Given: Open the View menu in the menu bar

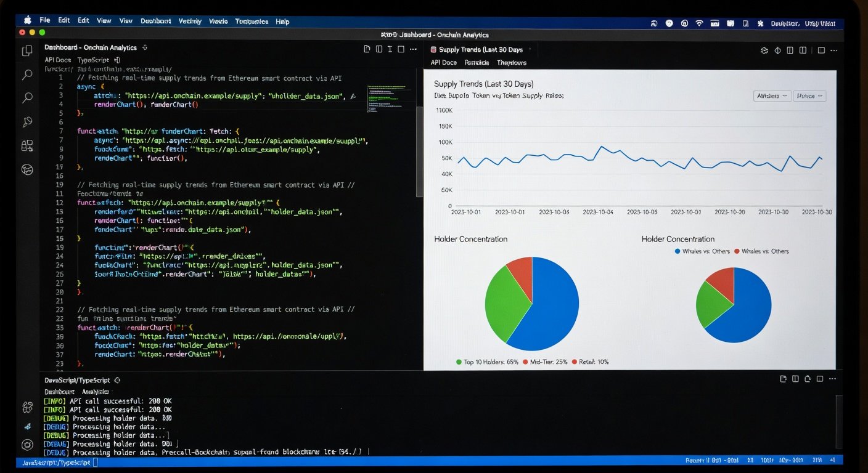Looking at the screenshot, I should click(104, 21).
